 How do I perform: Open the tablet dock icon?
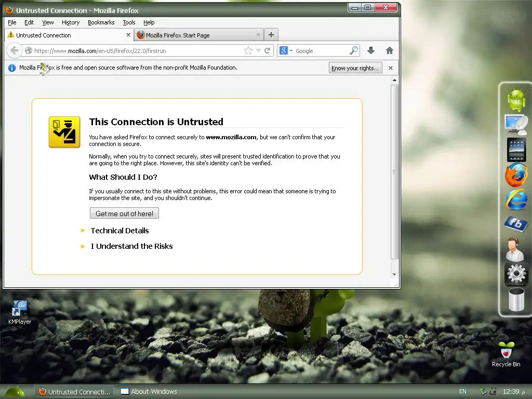pyautogui.click(x=516, y=150)
